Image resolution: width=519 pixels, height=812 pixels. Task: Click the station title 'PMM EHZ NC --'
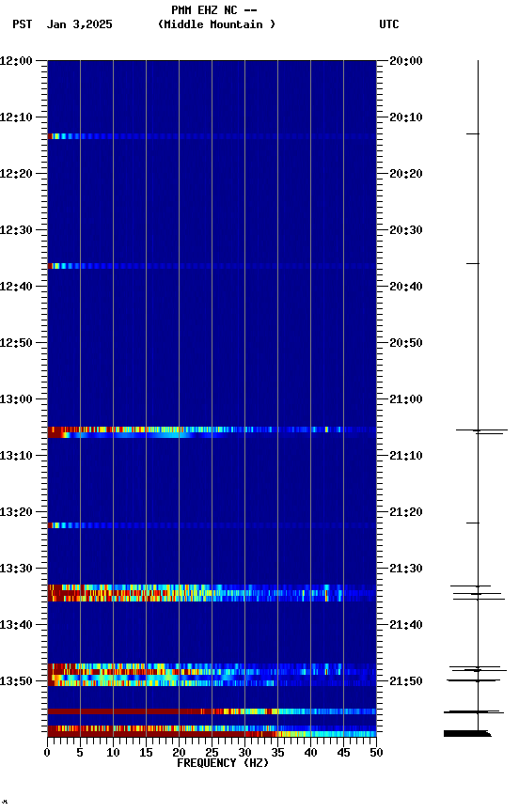click(x=214, y=9)
